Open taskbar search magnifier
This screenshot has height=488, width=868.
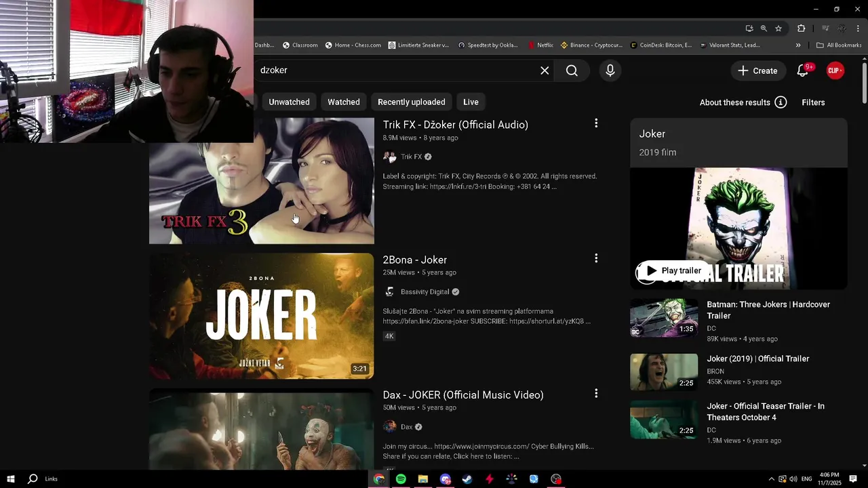[33, 479]
